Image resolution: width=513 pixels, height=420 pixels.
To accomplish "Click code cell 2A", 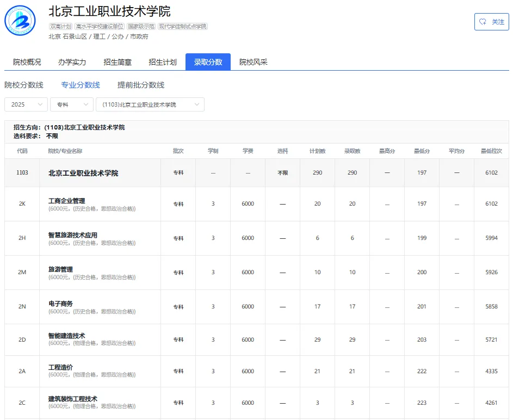I will (x=22, y=371).
